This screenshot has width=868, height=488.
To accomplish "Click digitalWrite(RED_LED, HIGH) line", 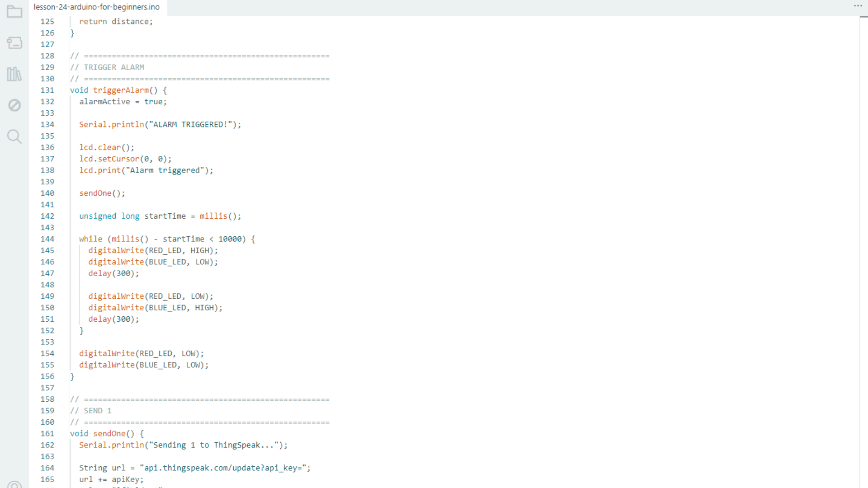I will (x=153, y=250).
